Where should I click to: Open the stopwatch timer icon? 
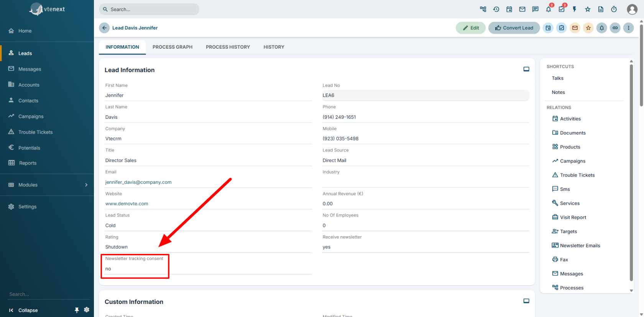(x=614, y=9)
